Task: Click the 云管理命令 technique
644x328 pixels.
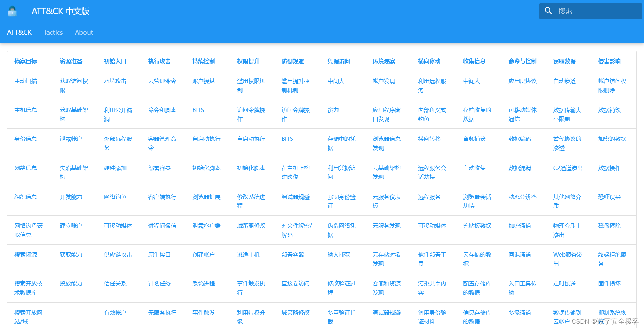Action: (162, 81)
